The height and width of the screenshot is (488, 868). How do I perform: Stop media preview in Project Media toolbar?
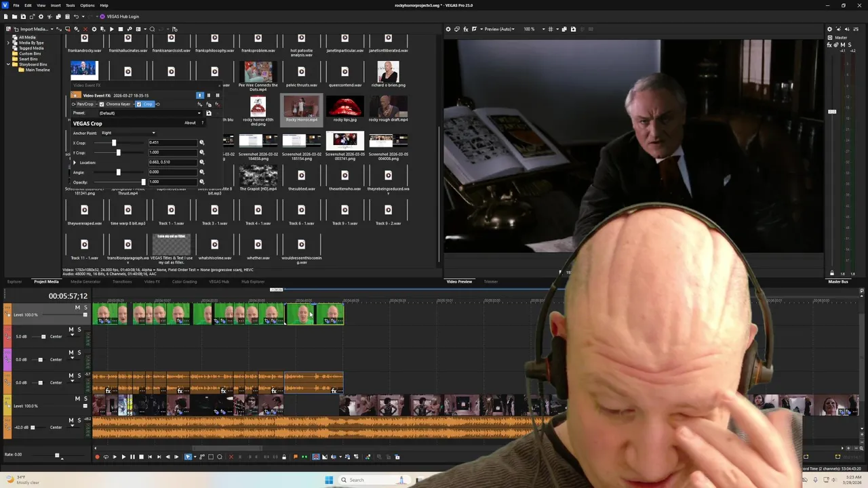[121, 29]
